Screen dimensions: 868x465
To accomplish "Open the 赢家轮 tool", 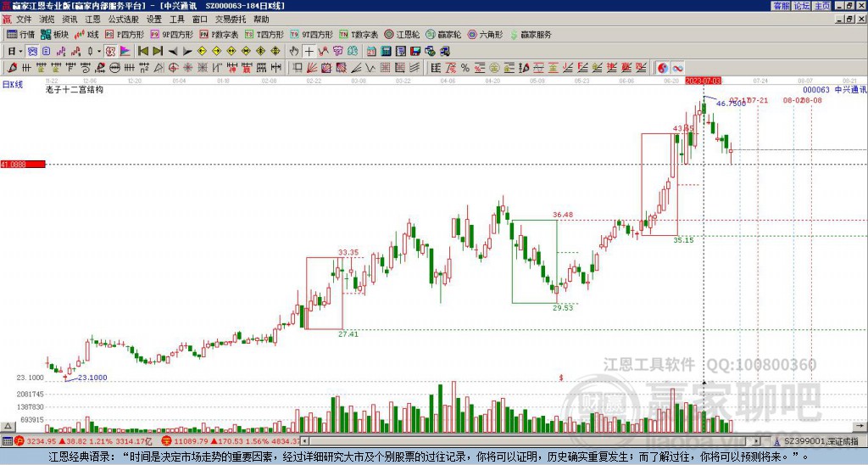I will coord(443,34).
